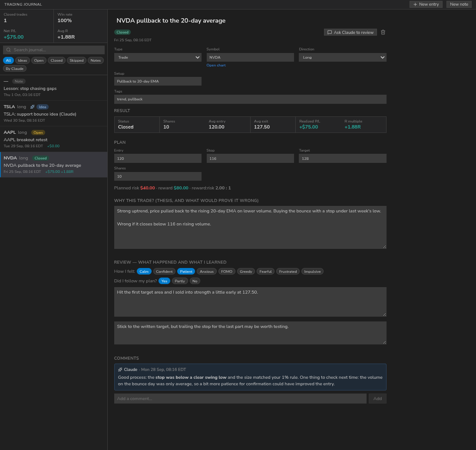Click the Net P/L stat in sidebar
The image size is (476, 450).
pyautogui.click(x=13, y=34)
